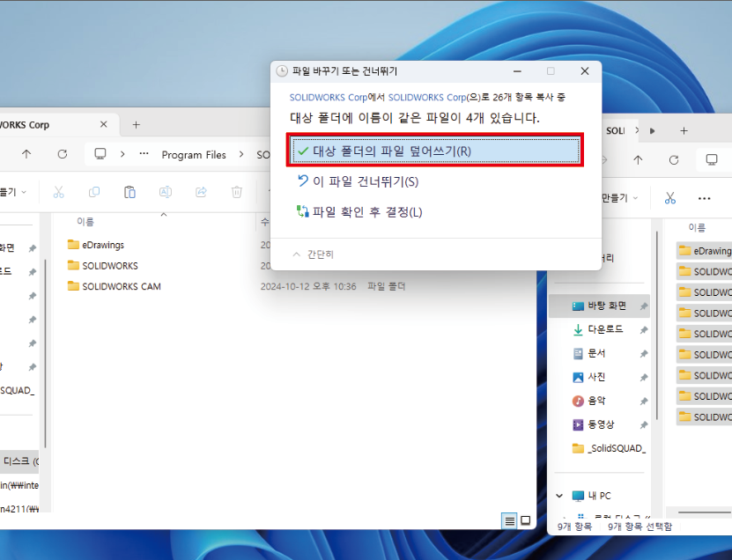
Task: Select Program Files breadcrumb in left Explorer
Action: pos(194,154)
